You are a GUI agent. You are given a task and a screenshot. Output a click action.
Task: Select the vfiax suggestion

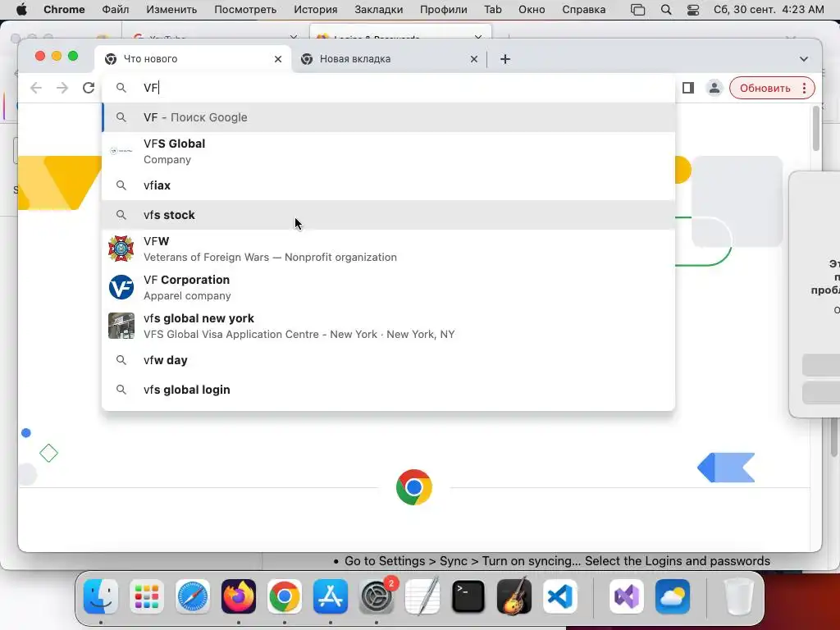coord(388,185)
